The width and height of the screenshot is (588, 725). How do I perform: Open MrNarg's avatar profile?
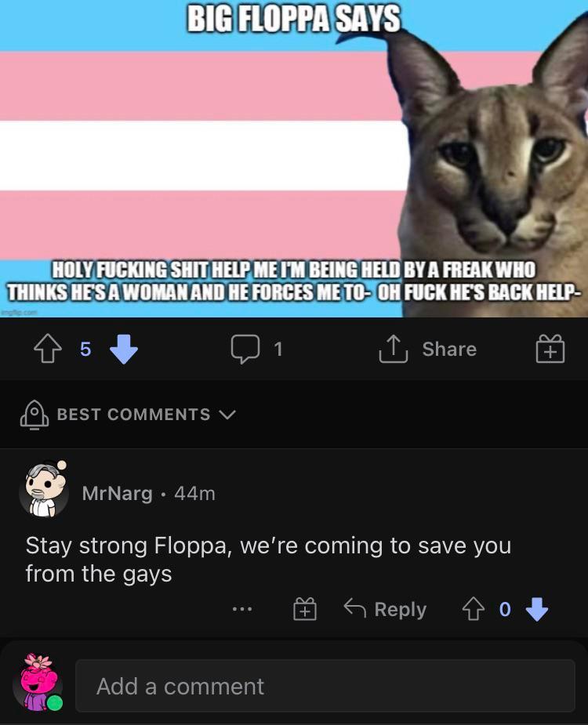point(43,490)
